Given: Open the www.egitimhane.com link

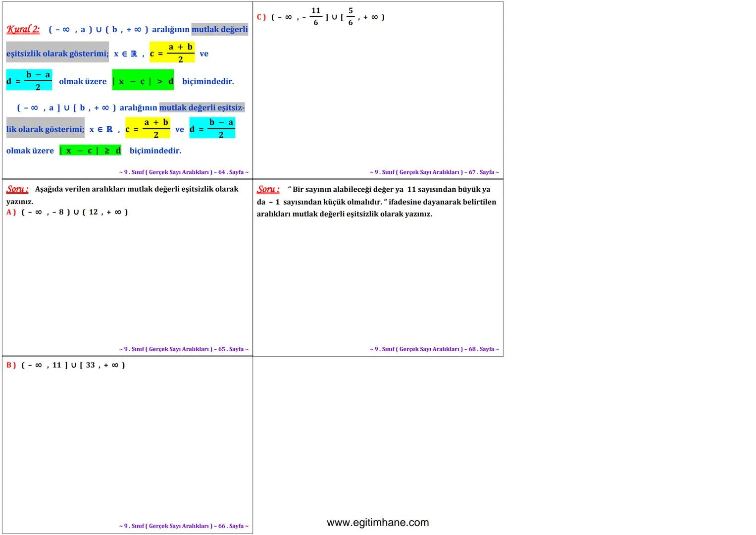Looking at the screenshot, I should tap(378, 522).
